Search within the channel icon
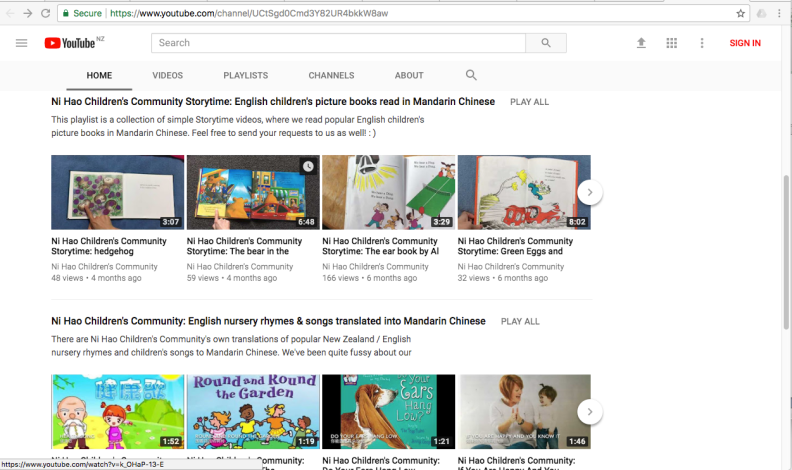792x470 pixels. click(471, 75)
